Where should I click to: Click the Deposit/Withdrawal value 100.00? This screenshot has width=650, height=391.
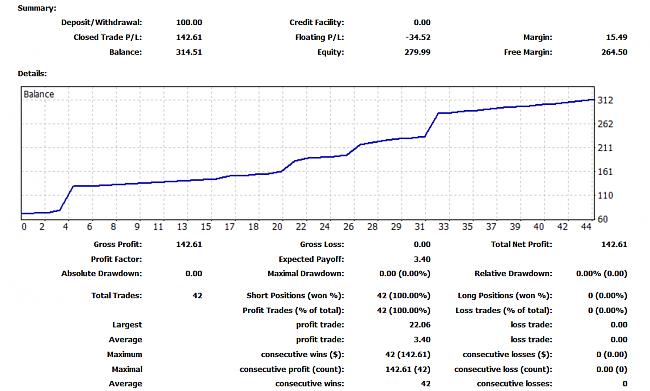tap(189, 22)
